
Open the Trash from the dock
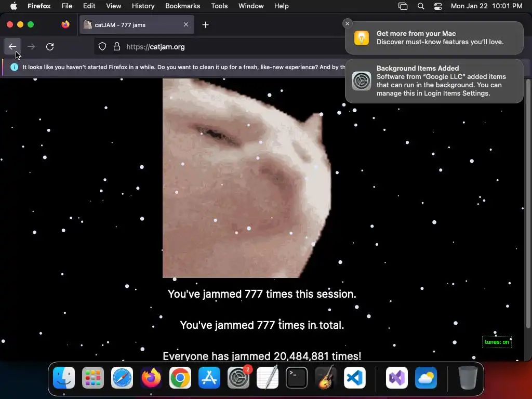tap(468, 378)
